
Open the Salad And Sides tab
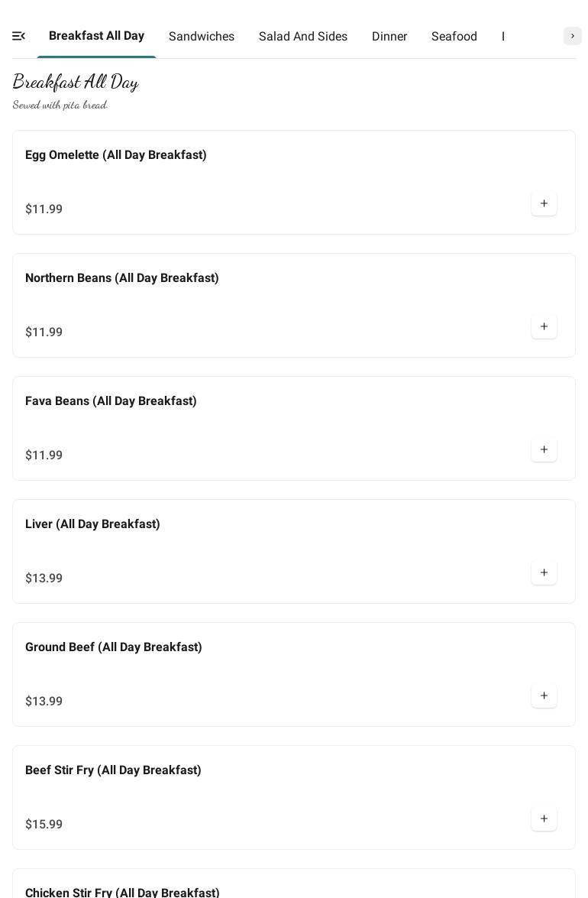click(303, 37)
